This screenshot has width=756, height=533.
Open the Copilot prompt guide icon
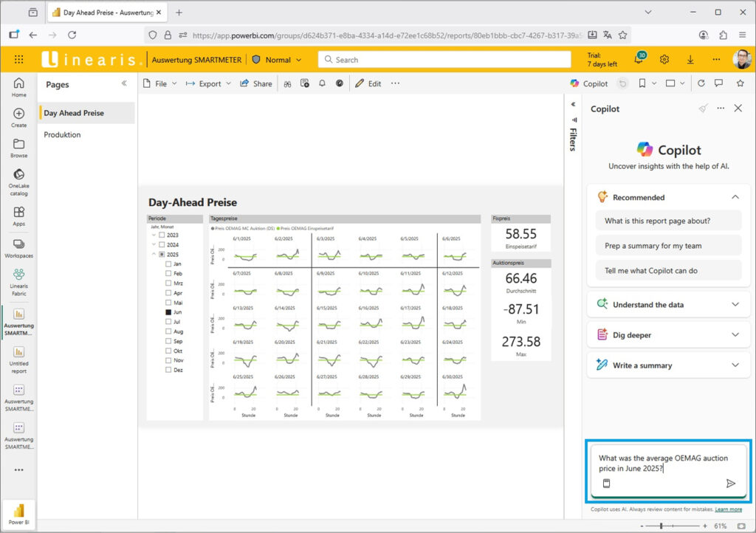607,484
